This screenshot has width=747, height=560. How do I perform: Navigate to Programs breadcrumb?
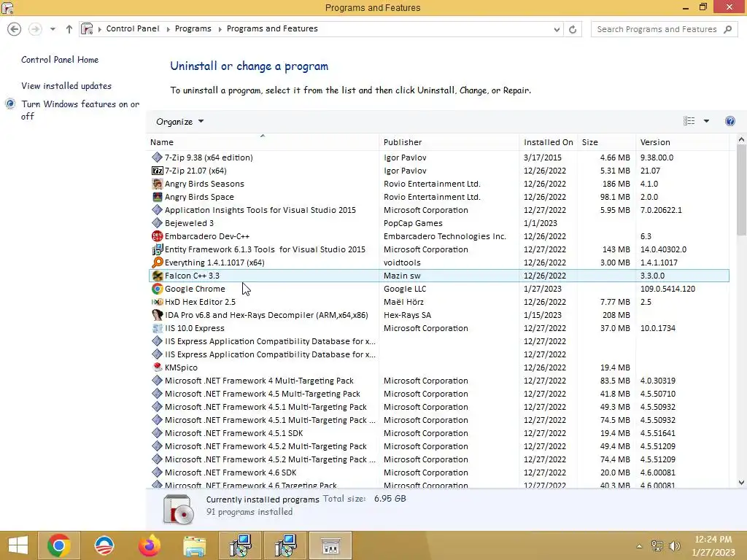click(x=193, y=28)
